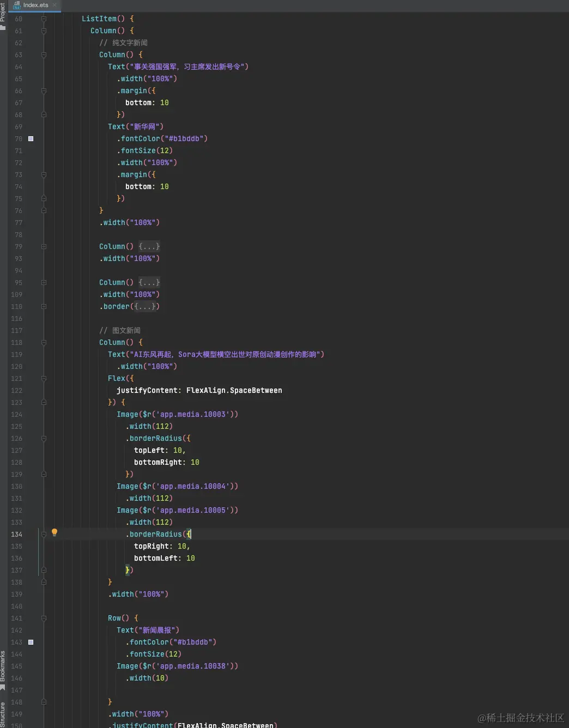Click the "新闻晨报" Text string

157,630
